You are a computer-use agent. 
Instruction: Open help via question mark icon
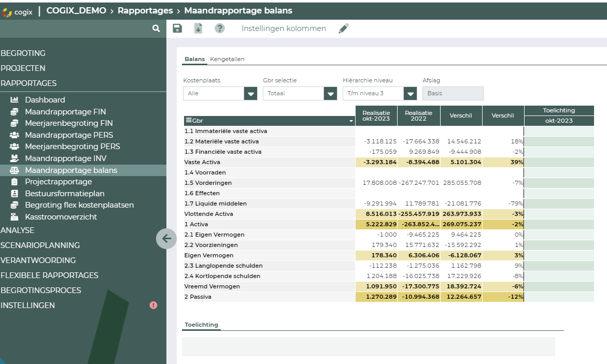point(220,28)
